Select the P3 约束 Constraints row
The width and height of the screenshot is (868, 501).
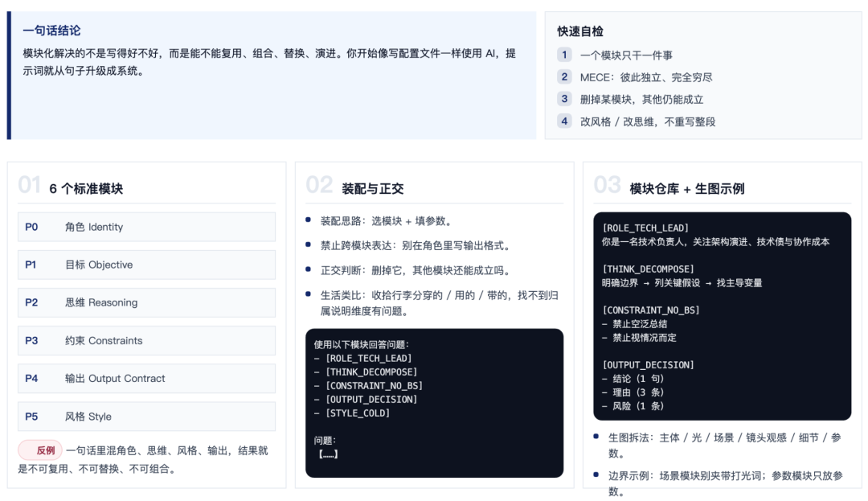click(x=146, y=340)
